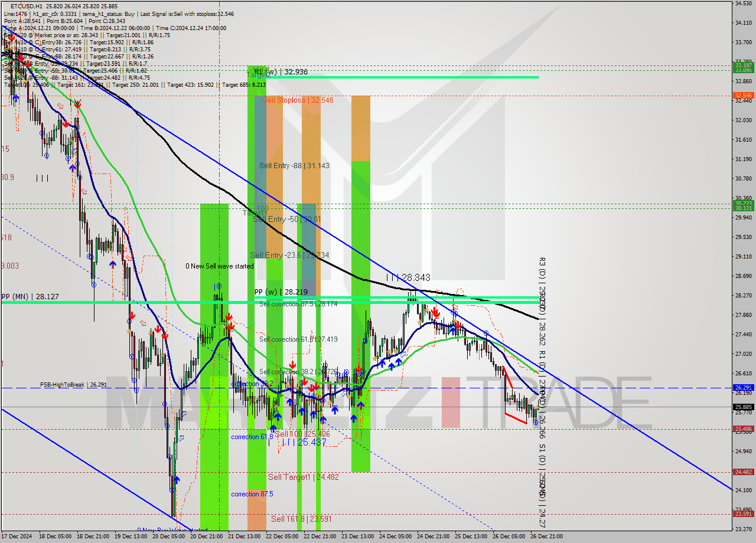Click the blue 'correction 87.5' label
756x543 pixels.
[252, 494]
